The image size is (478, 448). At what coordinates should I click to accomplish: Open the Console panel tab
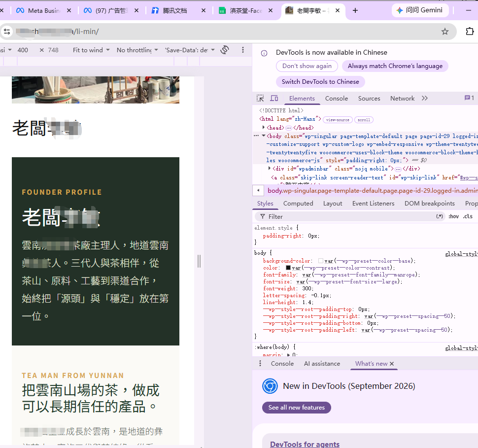click(x=336, y=98)
